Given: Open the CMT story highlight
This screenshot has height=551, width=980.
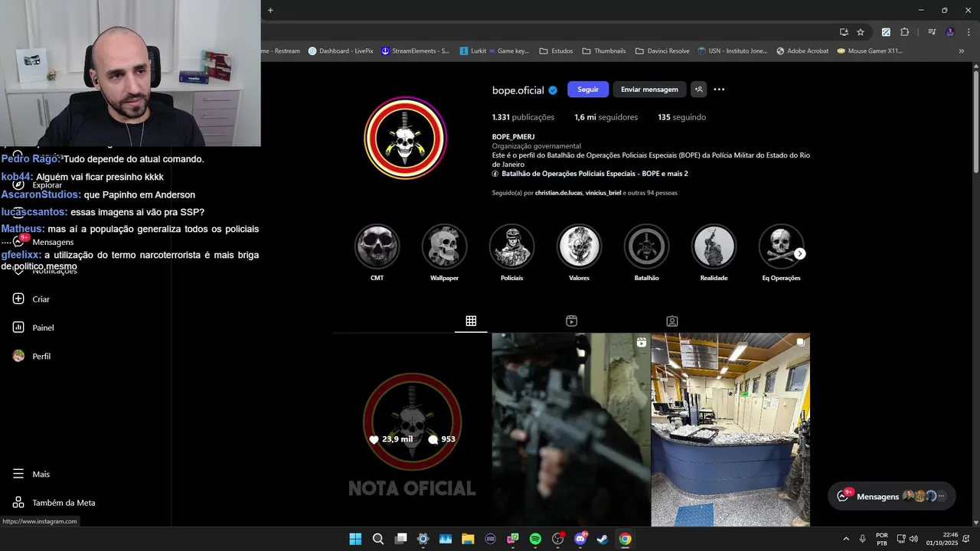Looking at the screenshot, I should pos(377,246).
